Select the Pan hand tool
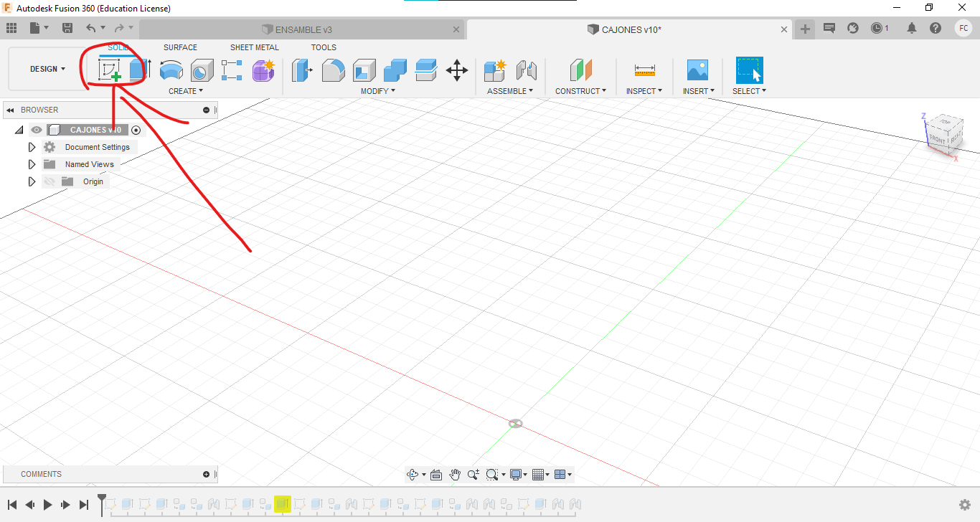This screenshot has height=522, width=980. [455, 475]
